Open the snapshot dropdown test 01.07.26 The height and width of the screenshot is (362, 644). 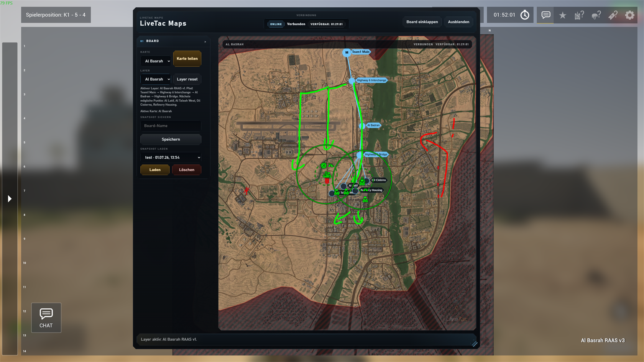coord(171,157)
